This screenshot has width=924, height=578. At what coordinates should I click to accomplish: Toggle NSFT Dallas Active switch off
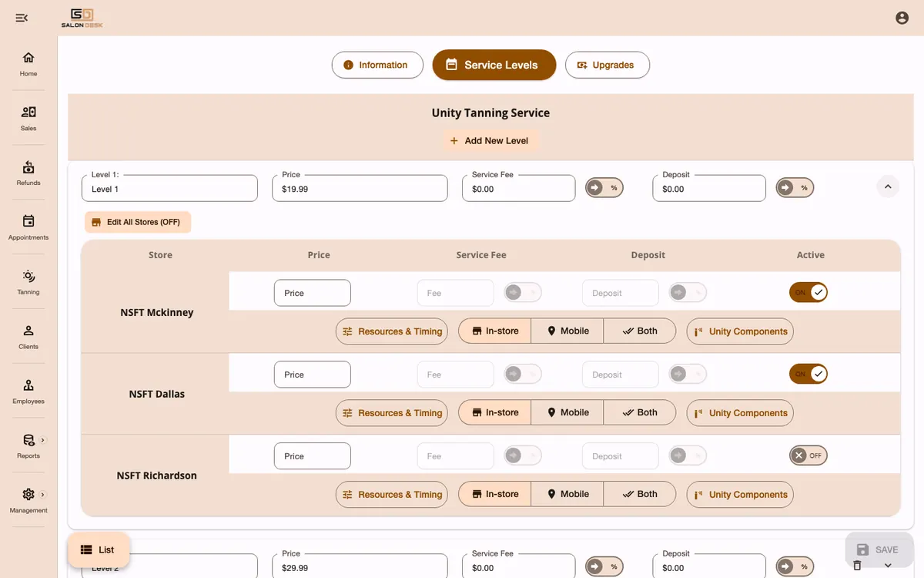tap(808, 375)
